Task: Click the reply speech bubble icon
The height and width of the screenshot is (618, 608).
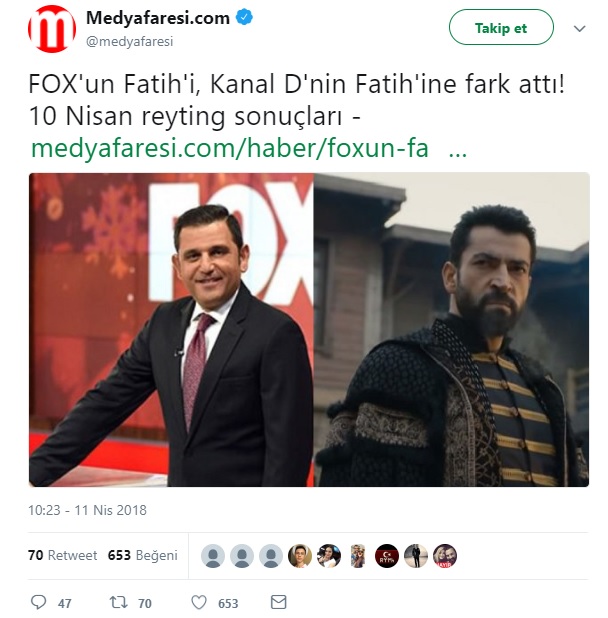Action: point(38,602)
